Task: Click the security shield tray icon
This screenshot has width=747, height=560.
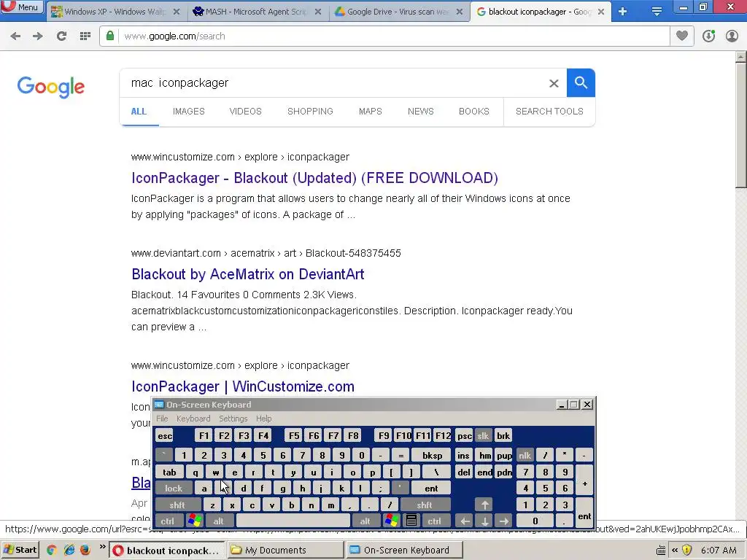Action: pos(686,551)
